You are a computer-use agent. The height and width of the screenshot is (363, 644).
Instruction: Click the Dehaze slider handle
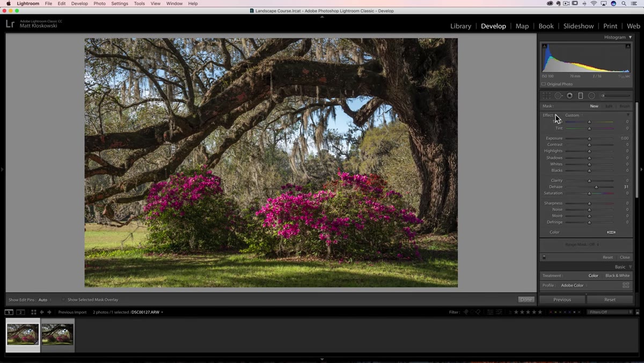pos(596,187)
